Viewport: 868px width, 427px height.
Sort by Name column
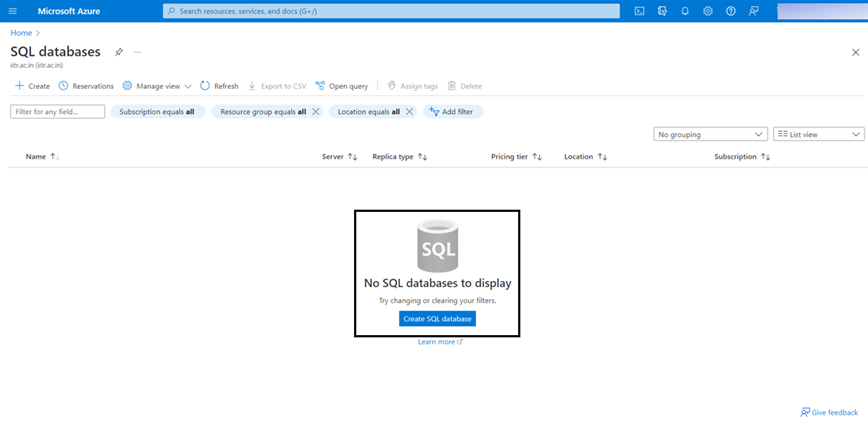point(43,157)
